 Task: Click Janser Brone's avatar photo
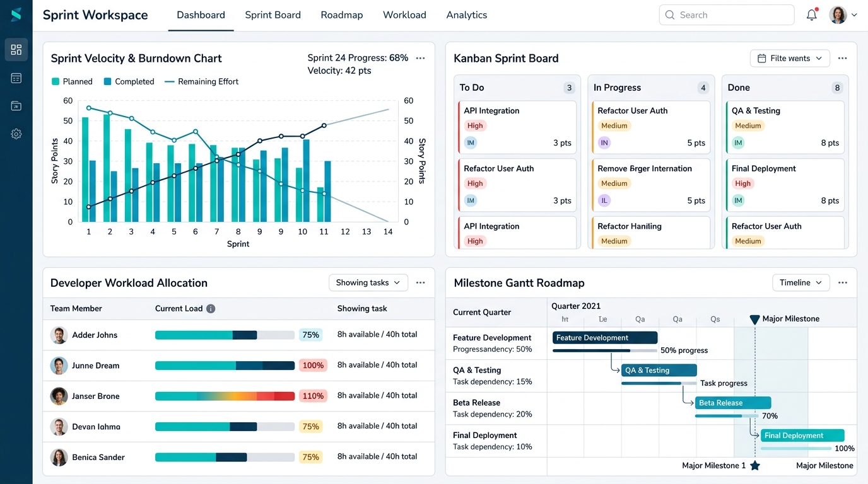click(59, 396)
